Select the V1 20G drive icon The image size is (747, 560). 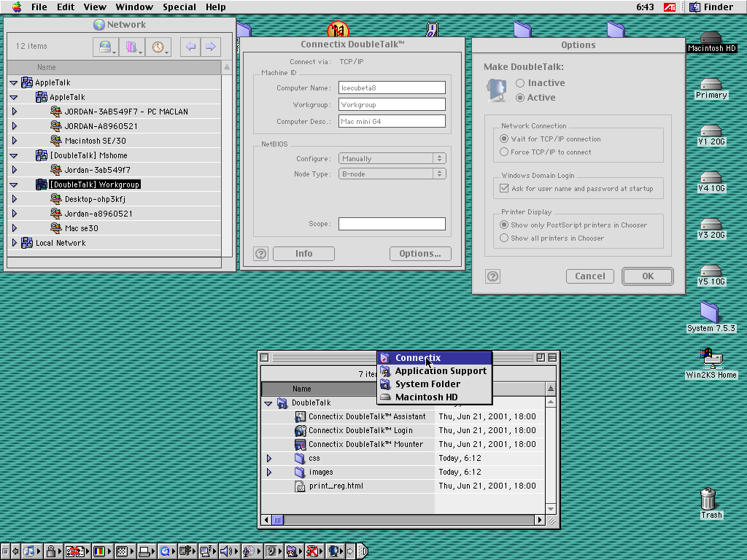(711, 131)
